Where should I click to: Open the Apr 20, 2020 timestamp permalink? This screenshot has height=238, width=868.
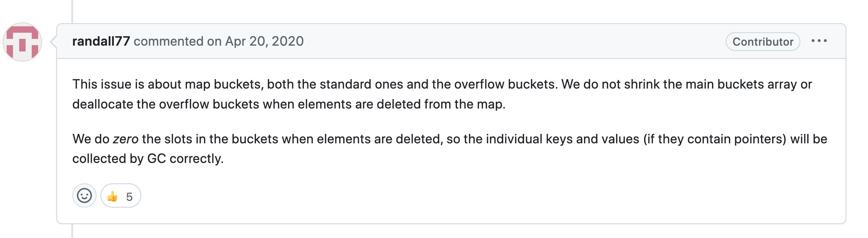coord(264,41)
